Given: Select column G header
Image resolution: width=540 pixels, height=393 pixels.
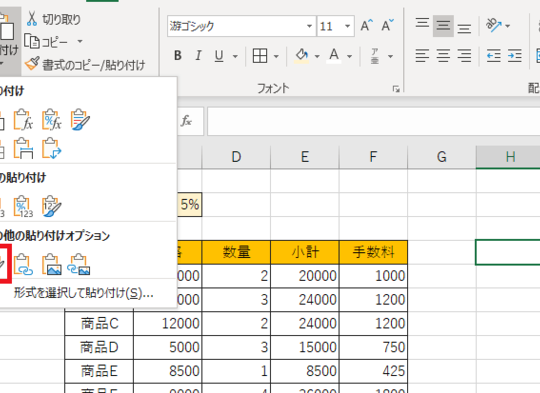Looking at the screenshot, I should tap(442, 157).
